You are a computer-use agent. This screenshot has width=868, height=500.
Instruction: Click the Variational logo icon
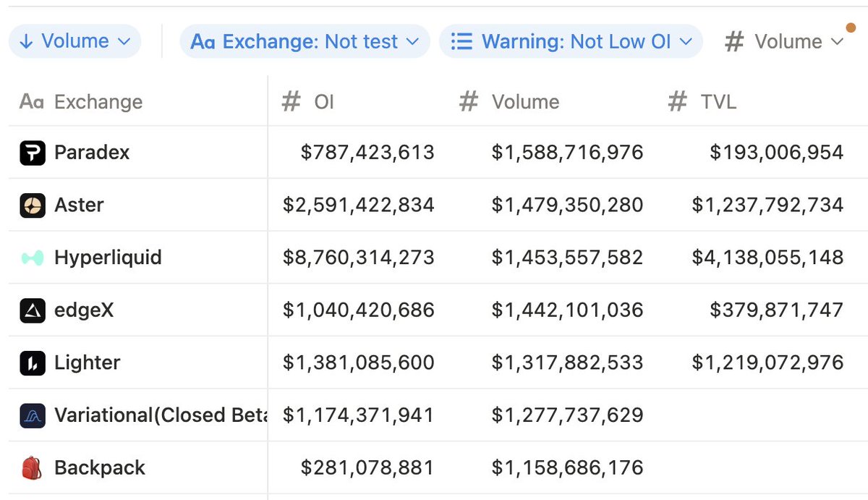coord(33,415)
